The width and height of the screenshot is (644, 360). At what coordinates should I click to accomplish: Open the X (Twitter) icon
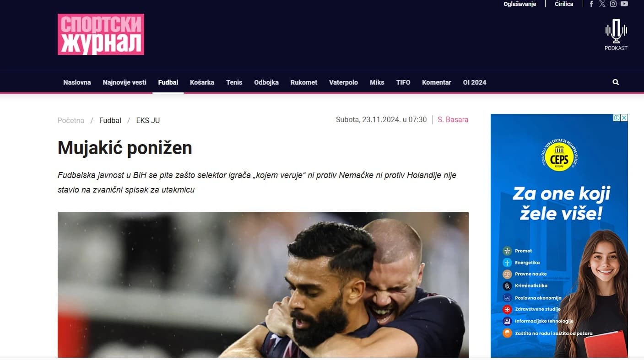(x=602, y=4)
